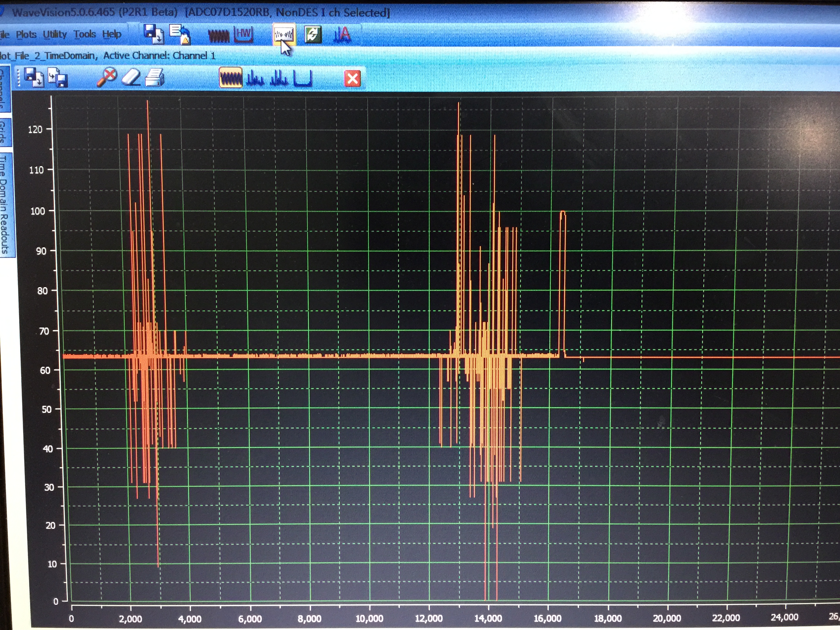Switch to the FFT spectrum view
840x630 pixels.
255,78
